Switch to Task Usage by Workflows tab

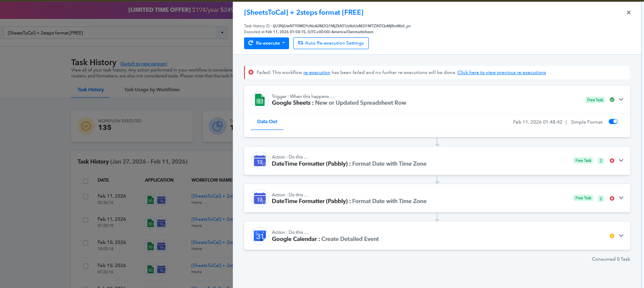pyautogui.click(x=152, y=90)
